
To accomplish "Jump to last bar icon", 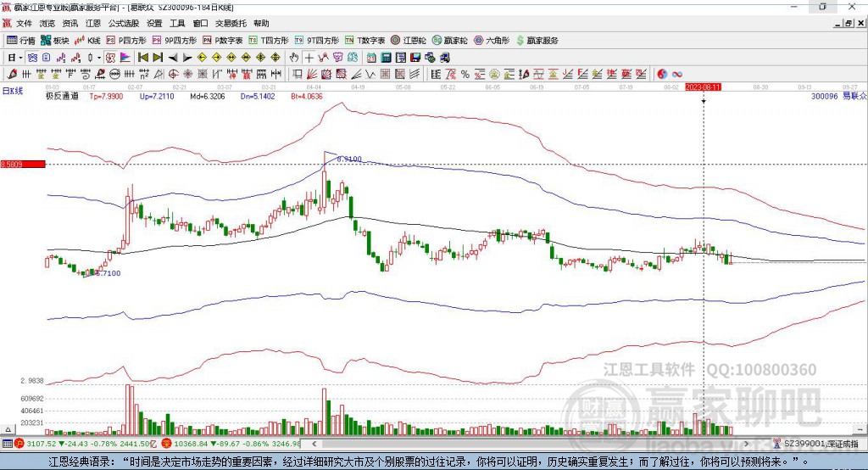I will point(158,58).
